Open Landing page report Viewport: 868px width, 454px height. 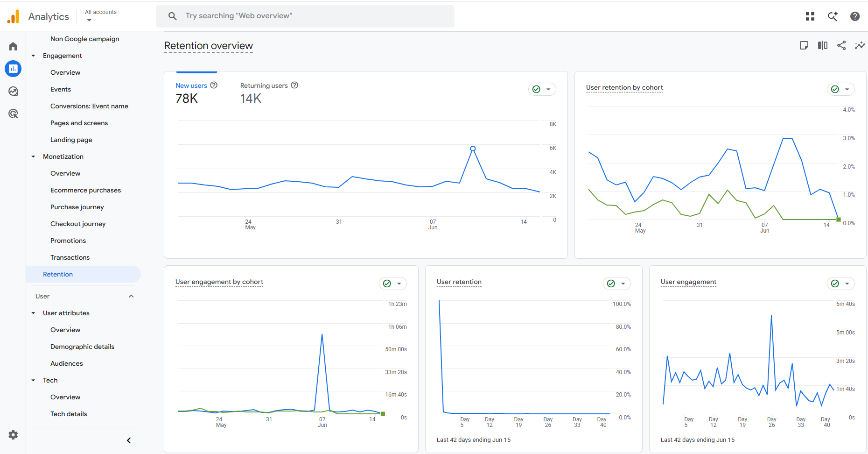[x=71, y=140]
